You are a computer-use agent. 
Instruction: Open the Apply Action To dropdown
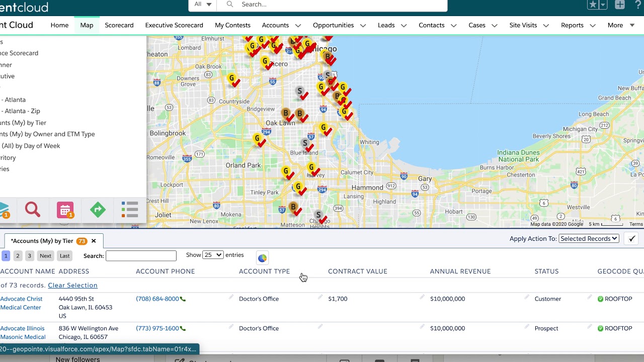coord(589,239)
